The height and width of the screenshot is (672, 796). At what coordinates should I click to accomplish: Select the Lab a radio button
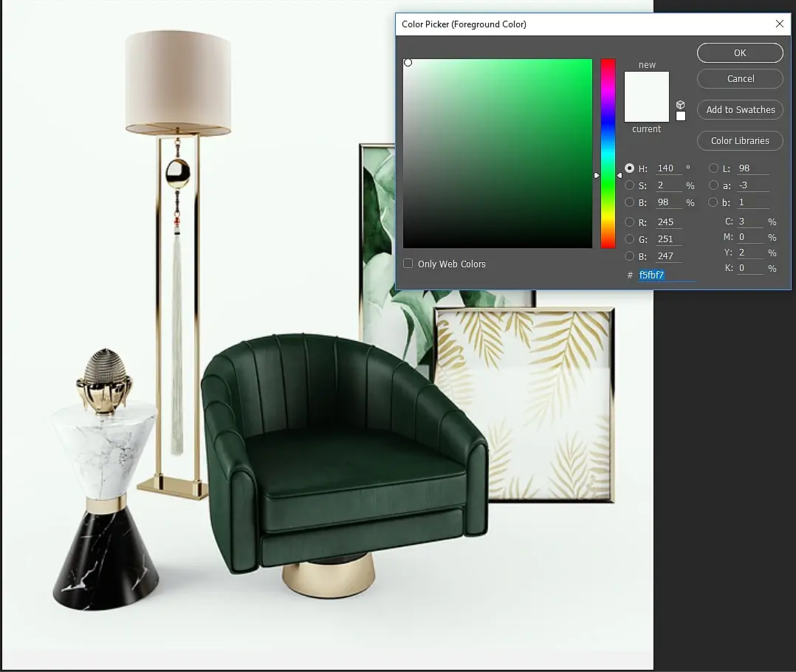pos(714,185)
